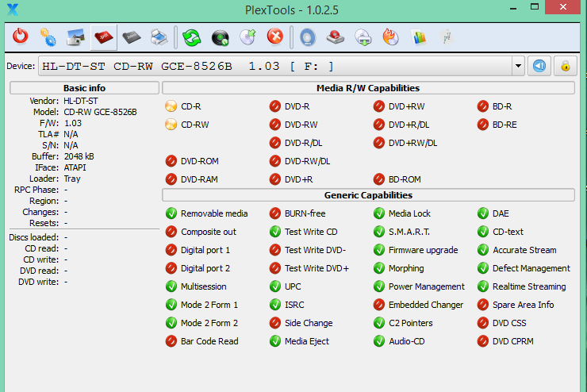The width and height of the screenshot is (587, 392).
Task: Click the black HTML export icon
Action: tap(132, 37)
